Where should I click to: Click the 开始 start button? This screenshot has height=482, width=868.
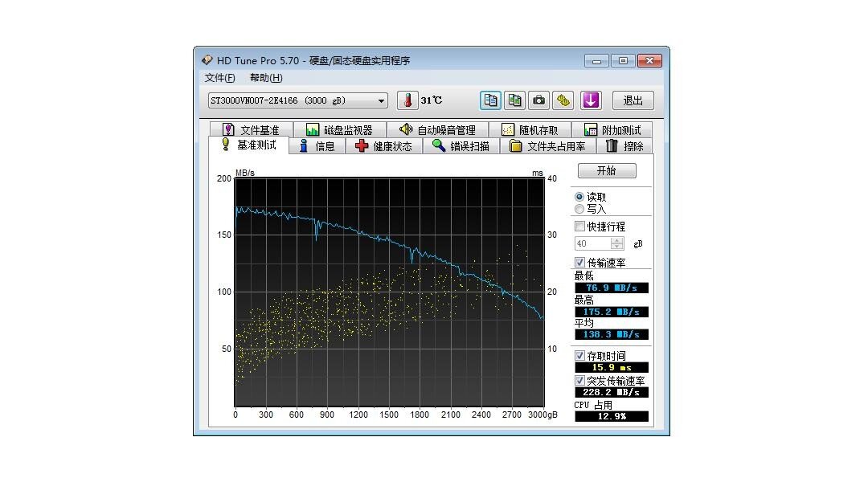click(x=607, y=170)
